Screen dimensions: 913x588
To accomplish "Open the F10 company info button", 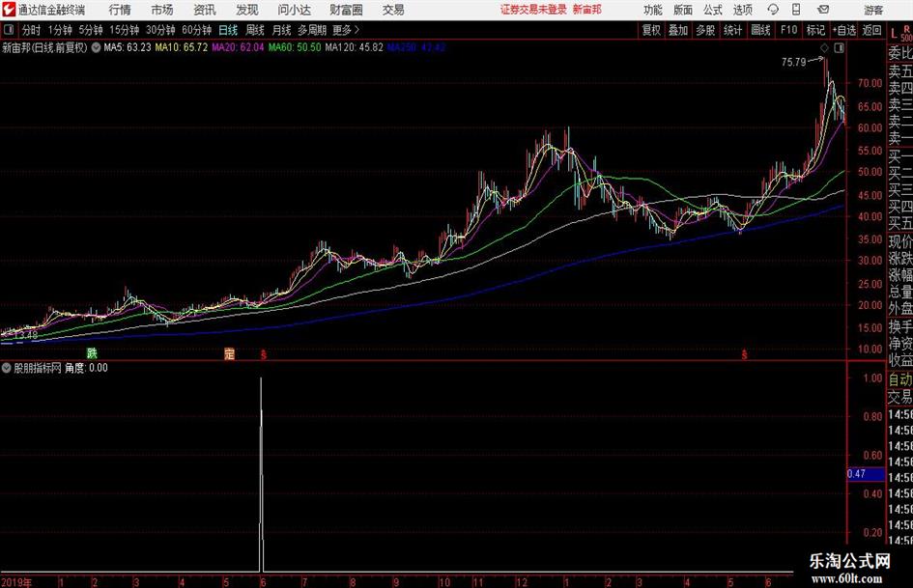I will pos(789,30).
